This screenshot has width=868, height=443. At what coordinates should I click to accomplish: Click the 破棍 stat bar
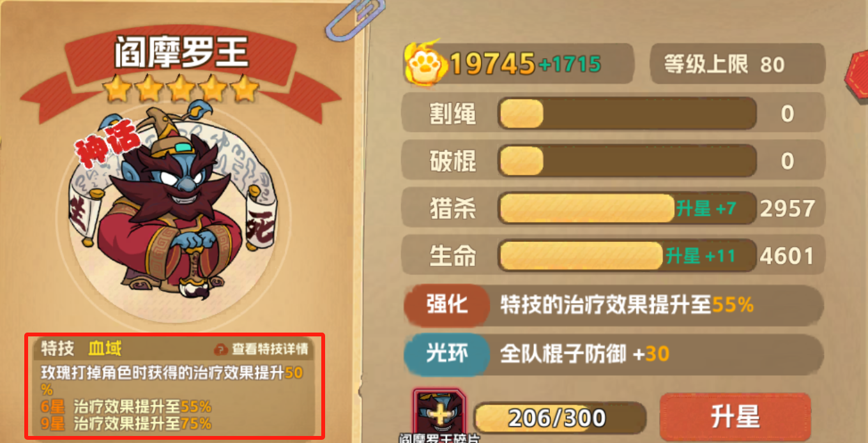point(627,161)
